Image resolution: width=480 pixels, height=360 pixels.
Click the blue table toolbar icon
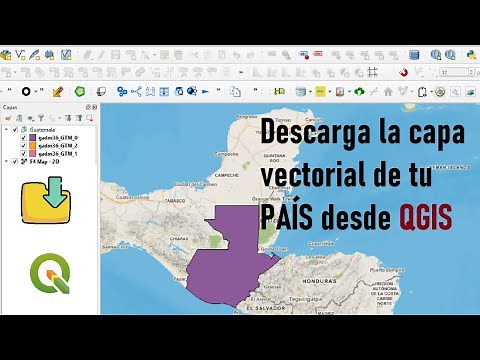[164, 91]
